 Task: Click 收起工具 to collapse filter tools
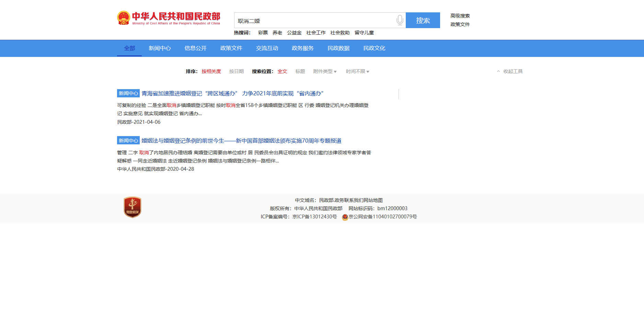pos(513,71)
